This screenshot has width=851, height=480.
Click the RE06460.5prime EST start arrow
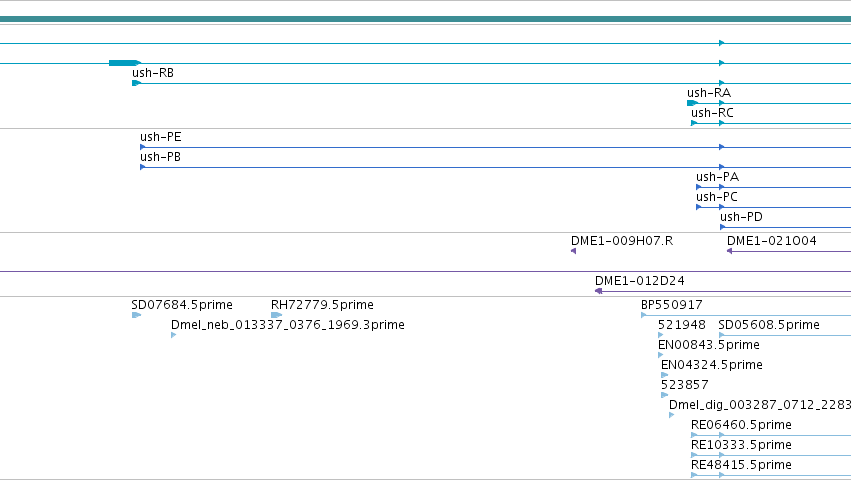pos(694,436)
